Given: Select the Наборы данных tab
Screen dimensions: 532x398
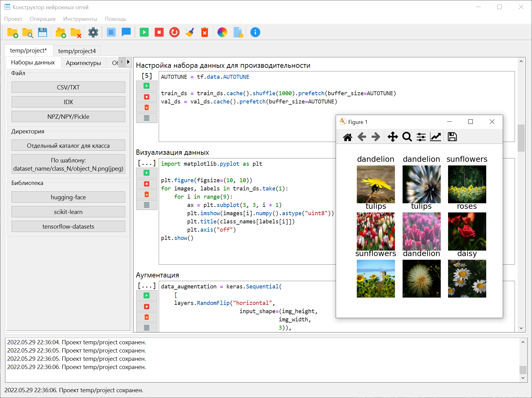Looking at the screenshot, I should [33, 63].
